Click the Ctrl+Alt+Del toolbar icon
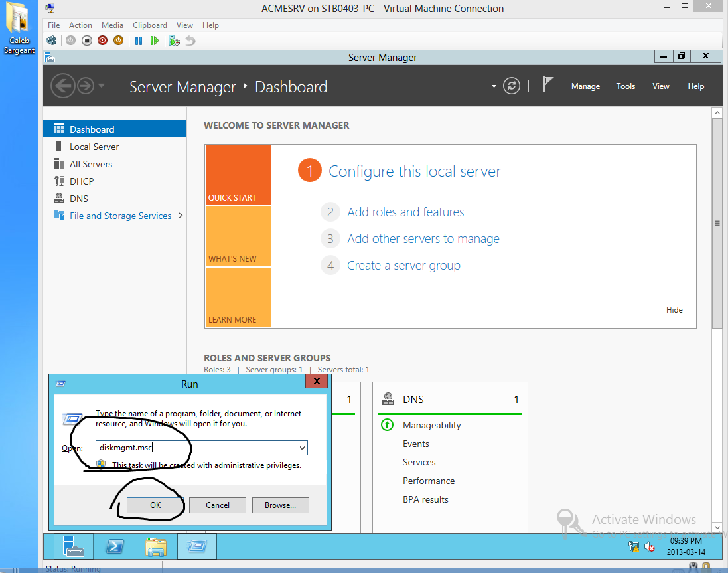Viewport: 728px width, 573px height. (x=51, y=41)
